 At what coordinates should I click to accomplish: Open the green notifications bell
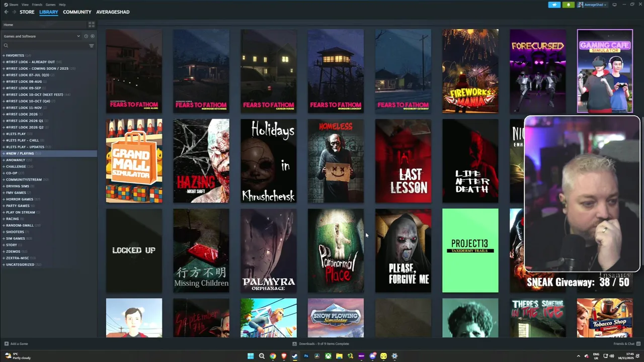(x=568, y=5)
